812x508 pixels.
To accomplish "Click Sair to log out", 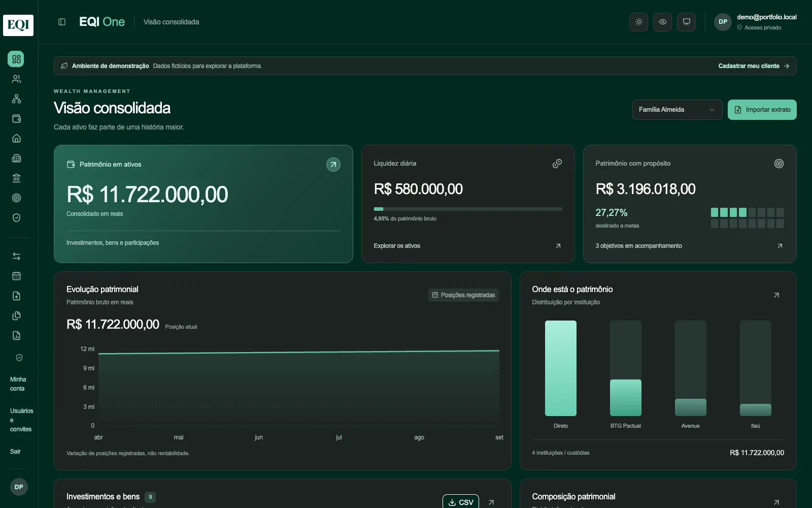I will point(16,452).
